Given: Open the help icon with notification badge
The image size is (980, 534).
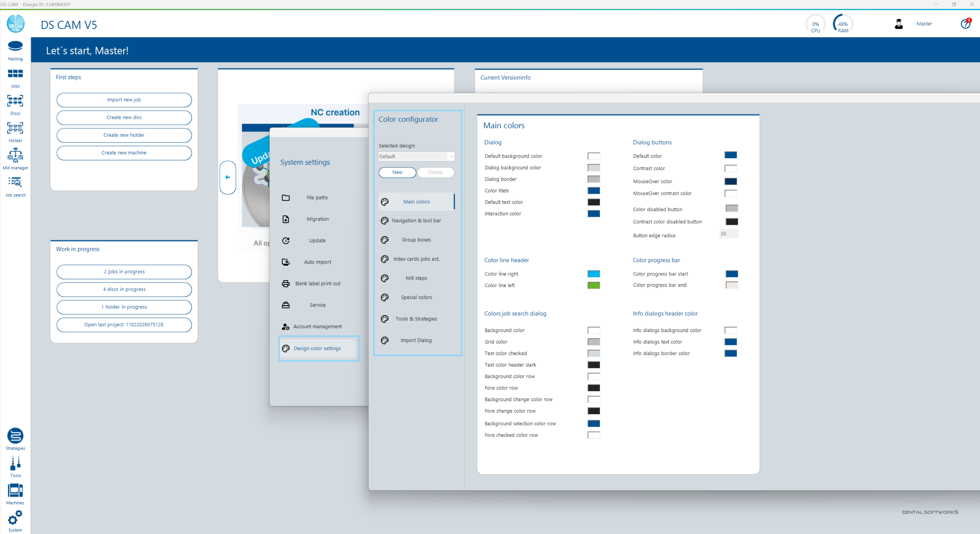Looking at the screenshot, I should tap(965, 24).
